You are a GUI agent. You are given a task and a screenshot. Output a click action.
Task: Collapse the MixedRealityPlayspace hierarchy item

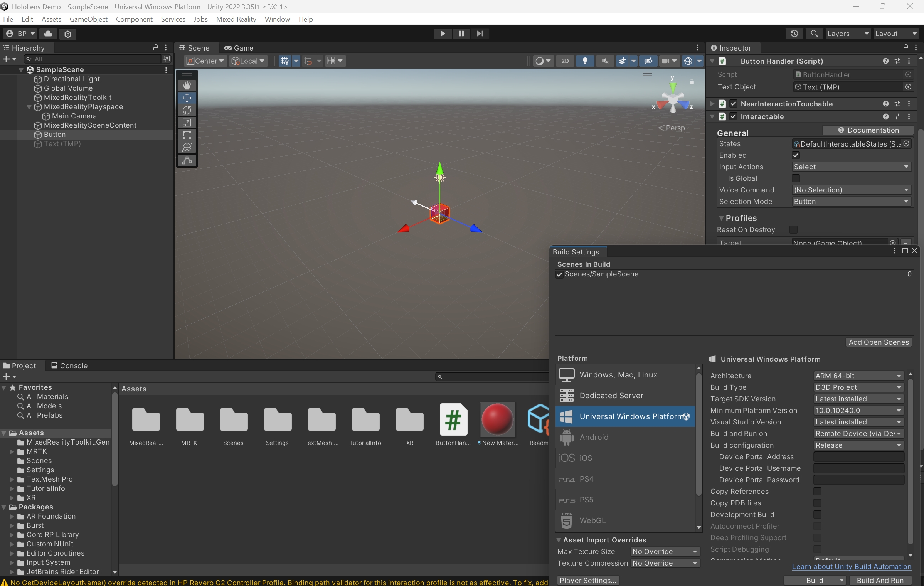pos(29,107)
